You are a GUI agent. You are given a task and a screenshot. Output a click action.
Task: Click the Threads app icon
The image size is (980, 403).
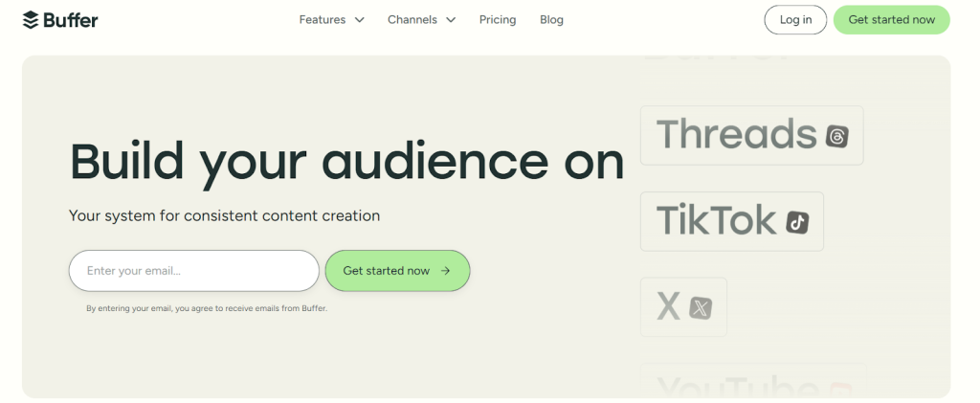[x=836, y=136]
